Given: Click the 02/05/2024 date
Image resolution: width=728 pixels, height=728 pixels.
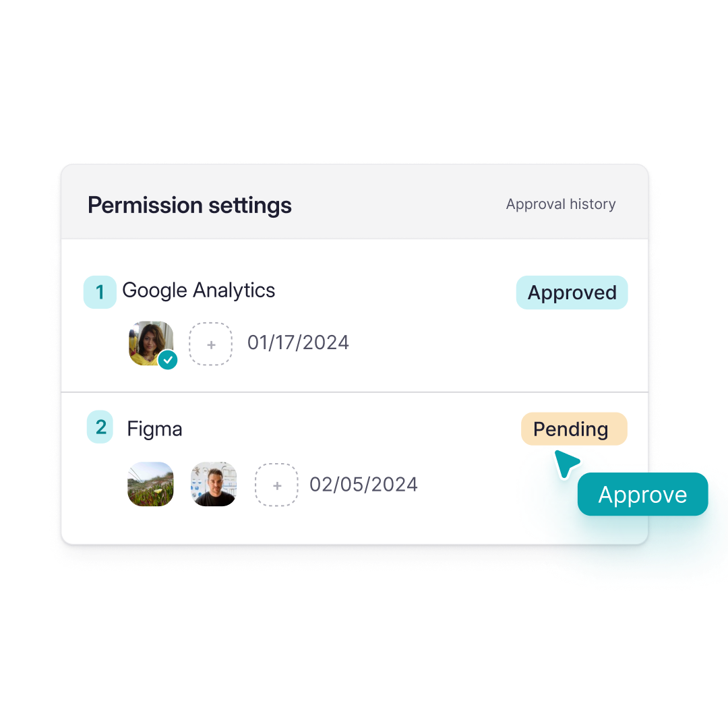Looking at the screenshot, I should click(363, 485).
